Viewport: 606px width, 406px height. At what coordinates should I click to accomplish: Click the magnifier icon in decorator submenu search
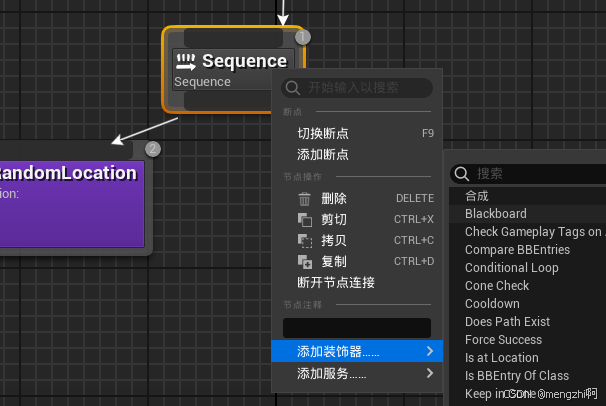(x=461, y=174)
